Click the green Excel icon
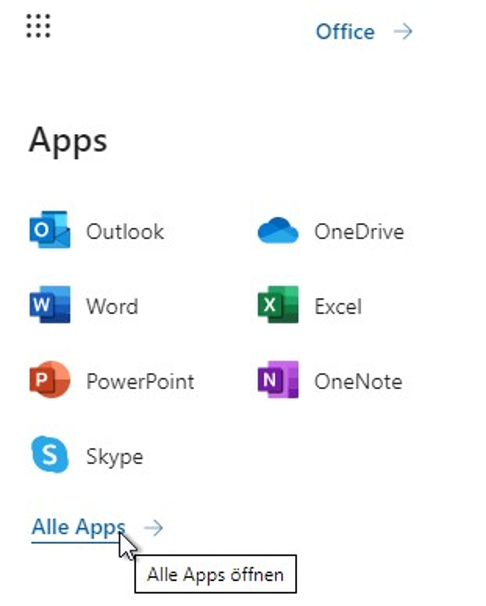 coord(278,305)
